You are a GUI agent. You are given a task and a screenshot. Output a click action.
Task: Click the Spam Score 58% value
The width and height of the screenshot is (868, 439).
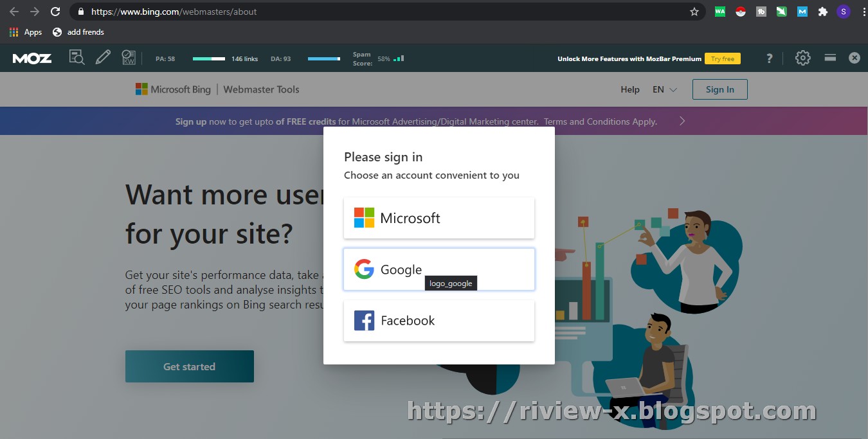384,58
